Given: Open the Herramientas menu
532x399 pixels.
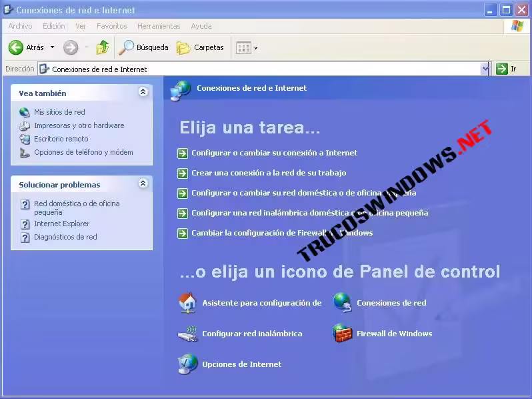Looking at the screenshot, I should pos(159,26).
